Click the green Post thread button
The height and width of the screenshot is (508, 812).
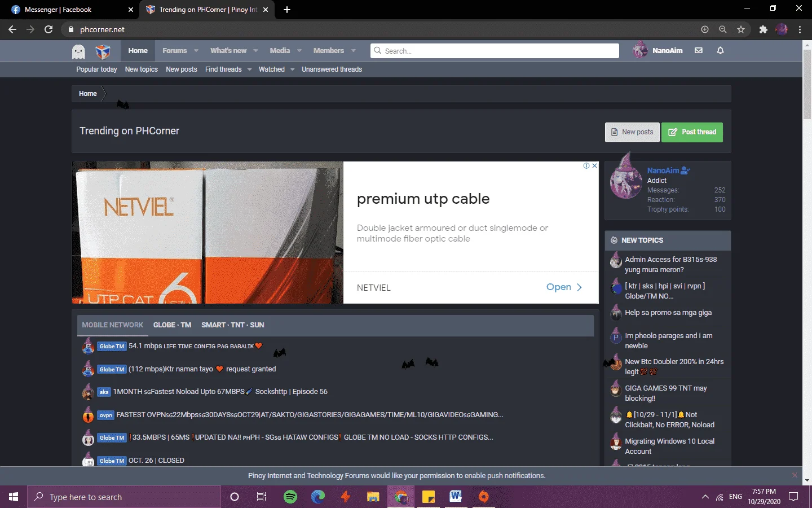pos(692,132)
